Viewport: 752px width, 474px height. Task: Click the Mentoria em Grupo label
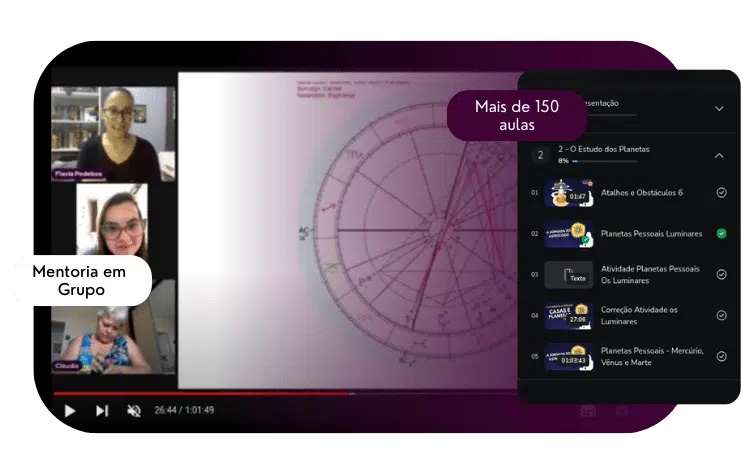pyautogui.click(x=81, y=281)
